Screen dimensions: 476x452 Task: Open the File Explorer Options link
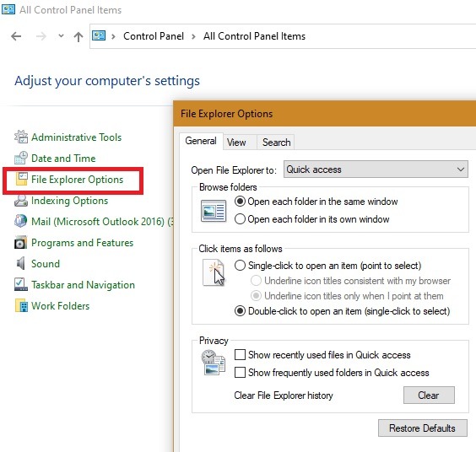click(77, 180)
